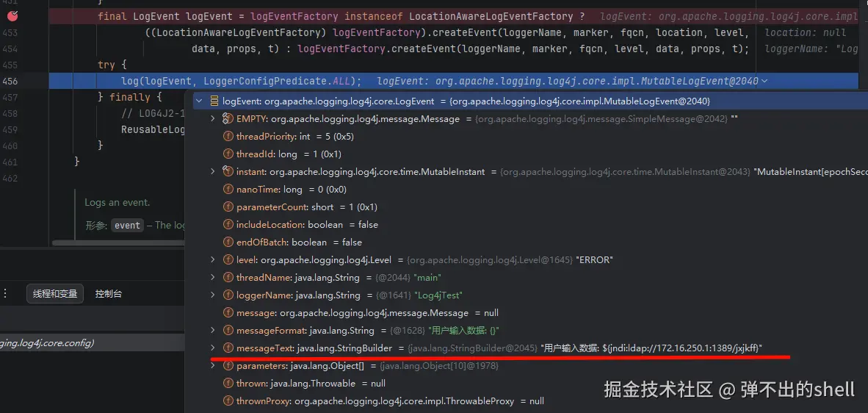Expand the parameters Object array node

[x=212, y=365]
